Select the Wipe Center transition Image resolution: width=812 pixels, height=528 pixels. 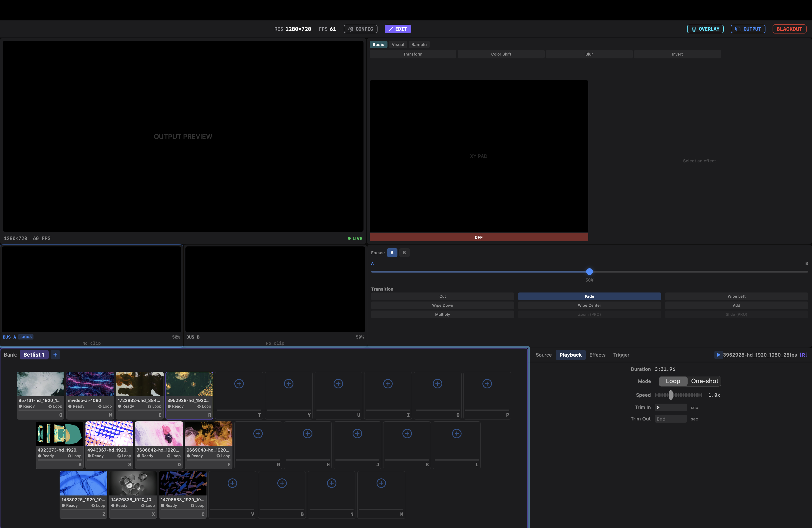589,305
